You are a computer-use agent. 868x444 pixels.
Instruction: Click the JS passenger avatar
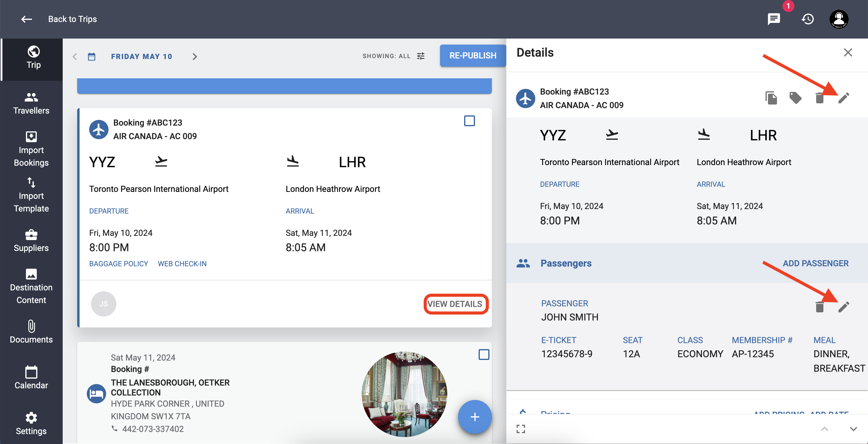104,304
